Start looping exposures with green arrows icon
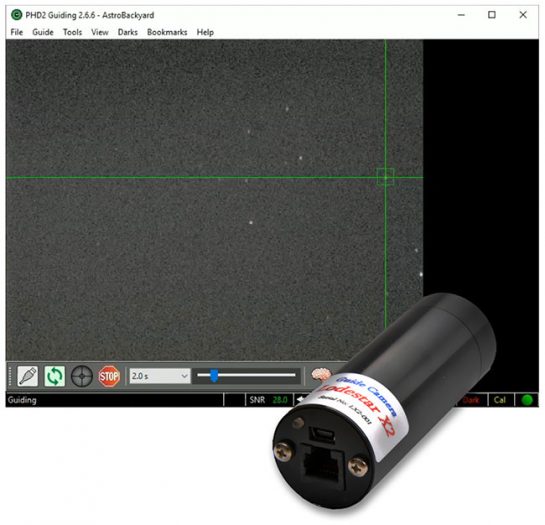This screenshot has height=525, width=545. 55,376
